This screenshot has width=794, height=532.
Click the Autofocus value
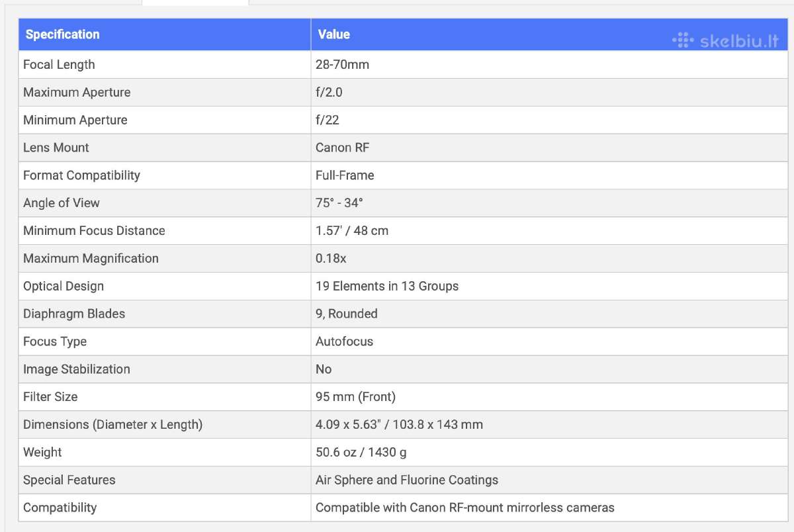tap(345, 342)
